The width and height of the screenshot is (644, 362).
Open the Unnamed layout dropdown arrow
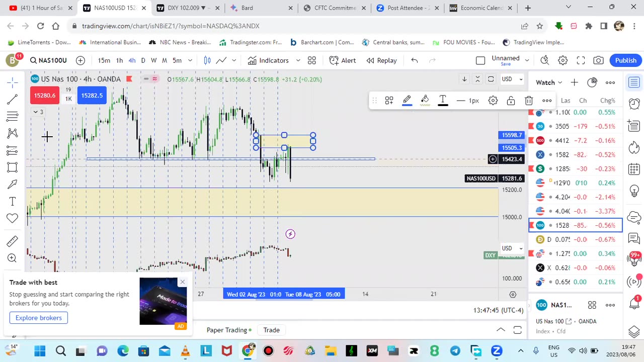527,60
